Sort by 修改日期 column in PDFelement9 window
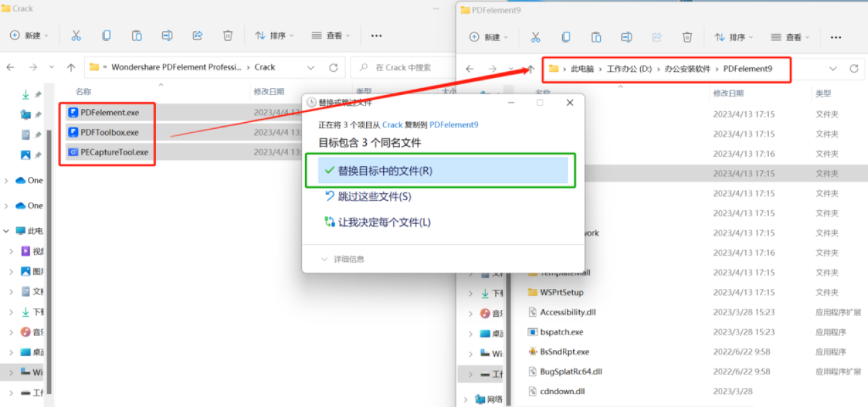 (x=728, y=93)
